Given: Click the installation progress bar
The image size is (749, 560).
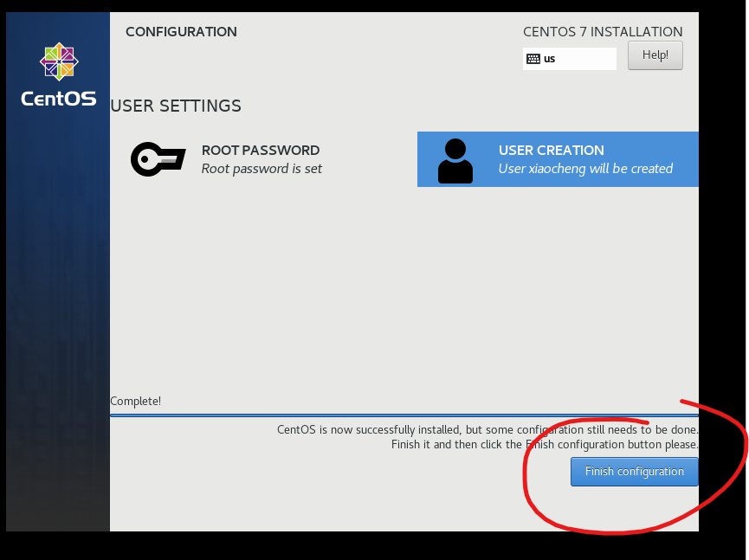Looking at the screenshot, I should 404,415.
